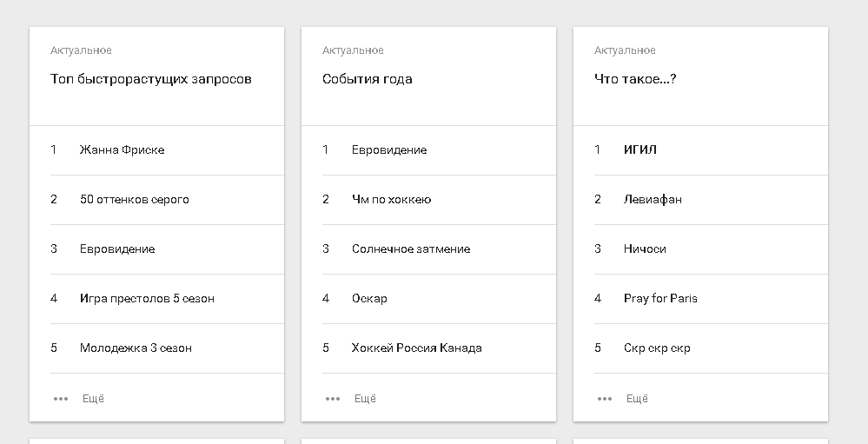Open the События года card title
This screenshot has width=868, height=444.
pos(367,79)
